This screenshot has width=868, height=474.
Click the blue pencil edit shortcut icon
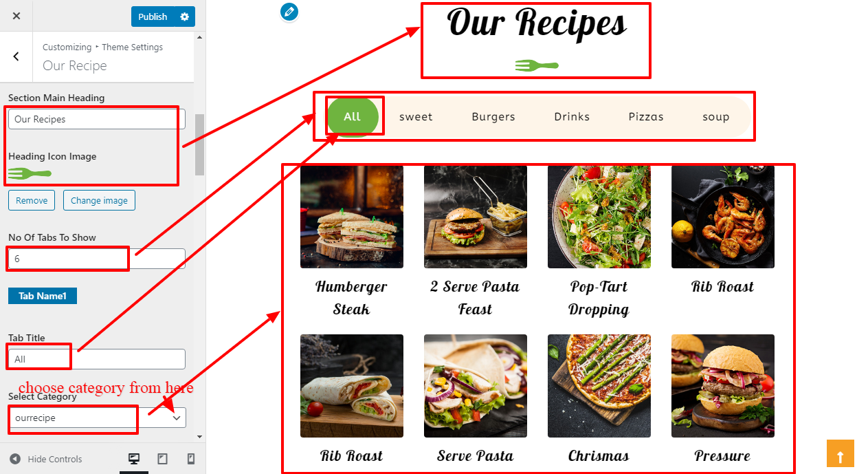(289, 12)
